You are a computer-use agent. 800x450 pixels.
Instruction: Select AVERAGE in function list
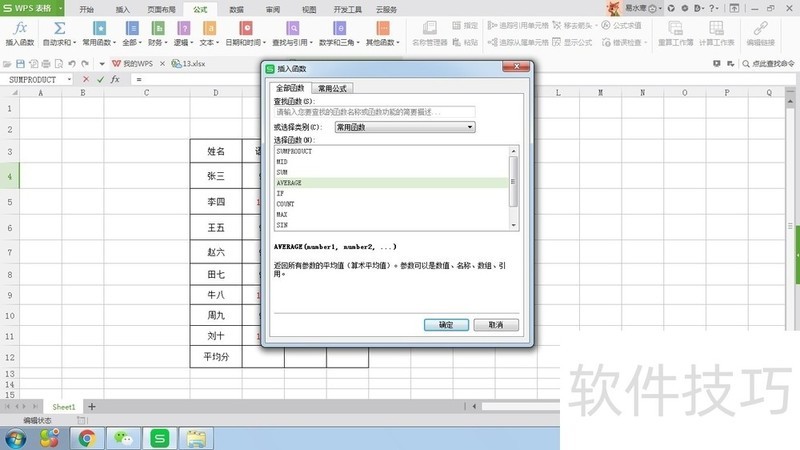coord(391,183)
